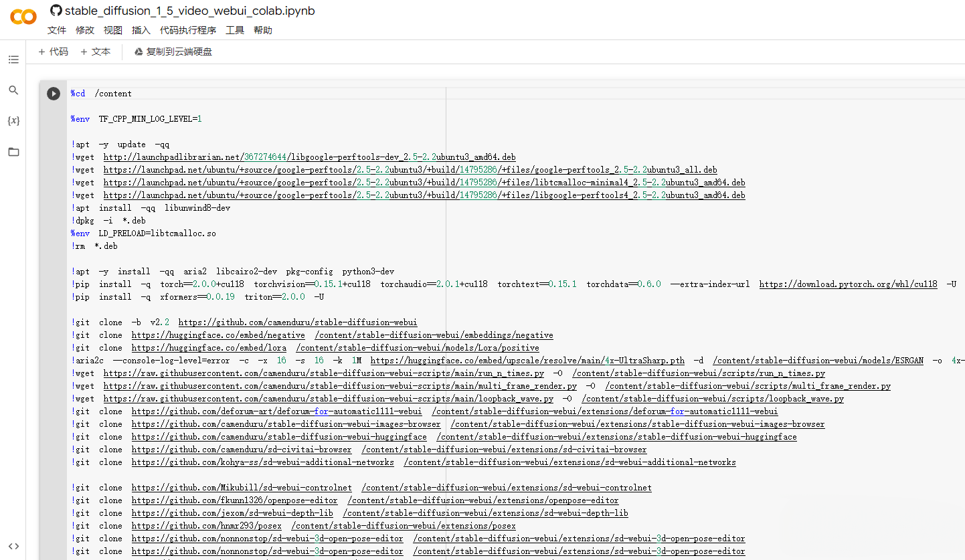Image resolution: width=965 pixels, height=560 pixels.
Task: Open the 修改 menu
Action: pyautogui.click(x=85, y=30)
